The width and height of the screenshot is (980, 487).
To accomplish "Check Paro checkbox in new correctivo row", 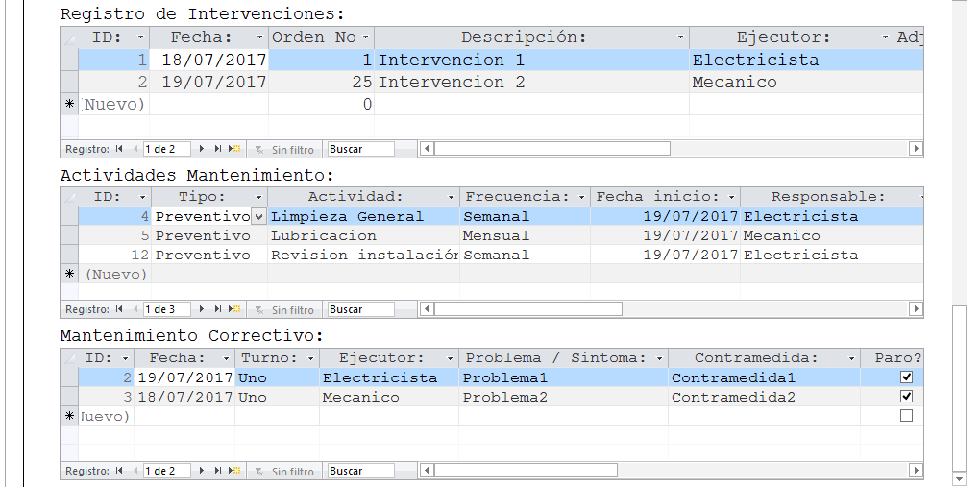I will [906, 416].
